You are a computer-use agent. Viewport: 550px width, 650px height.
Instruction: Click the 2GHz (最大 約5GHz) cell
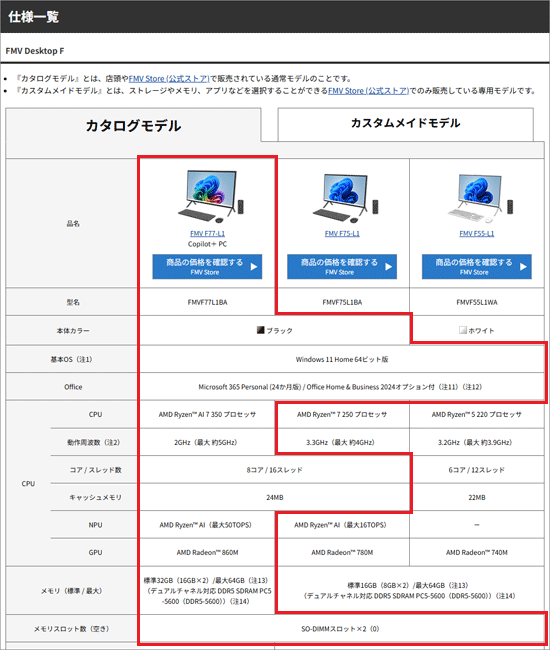tap(207, 442)
